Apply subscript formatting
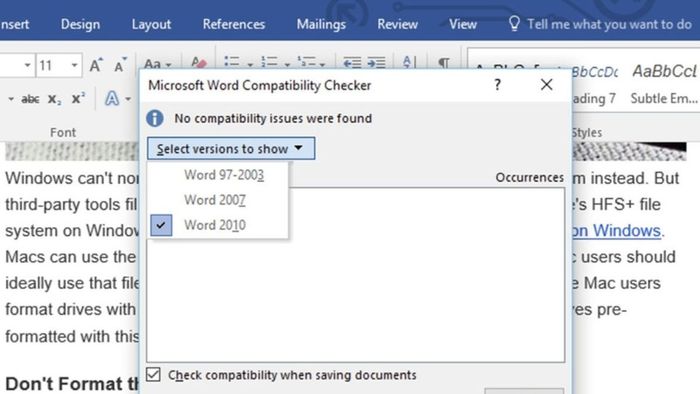This screenshot has width=700, height=394. pos(54,99)
